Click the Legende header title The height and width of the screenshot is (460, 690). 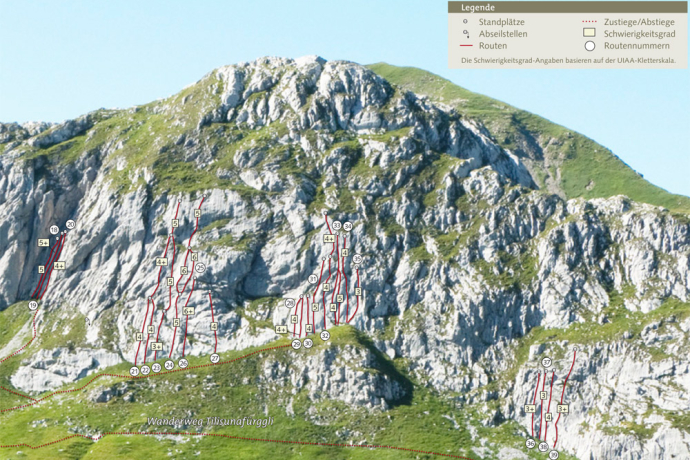pos(476,6)
